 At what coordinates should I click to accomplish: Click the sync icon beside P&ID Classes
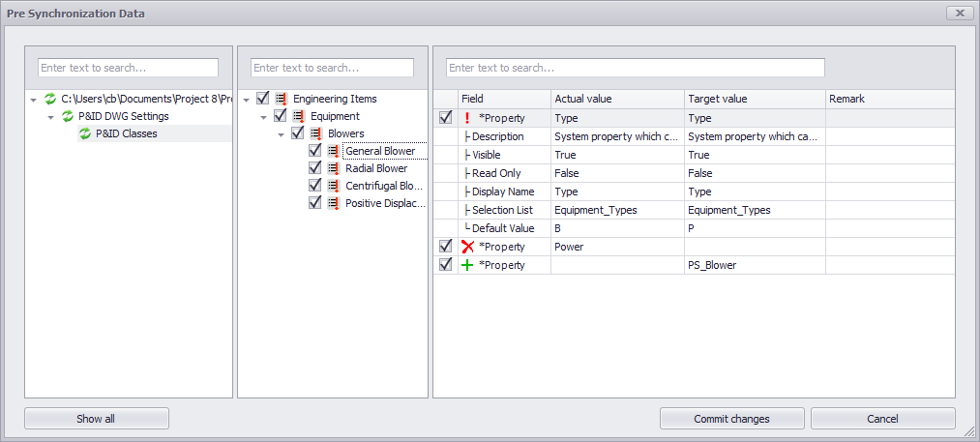(85, 133)
